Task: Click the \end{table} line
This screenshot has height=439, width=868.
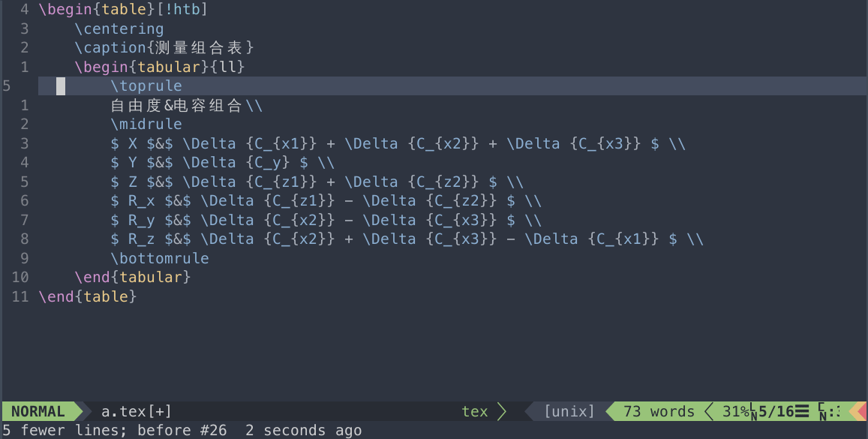Action: tap(88, 296)
